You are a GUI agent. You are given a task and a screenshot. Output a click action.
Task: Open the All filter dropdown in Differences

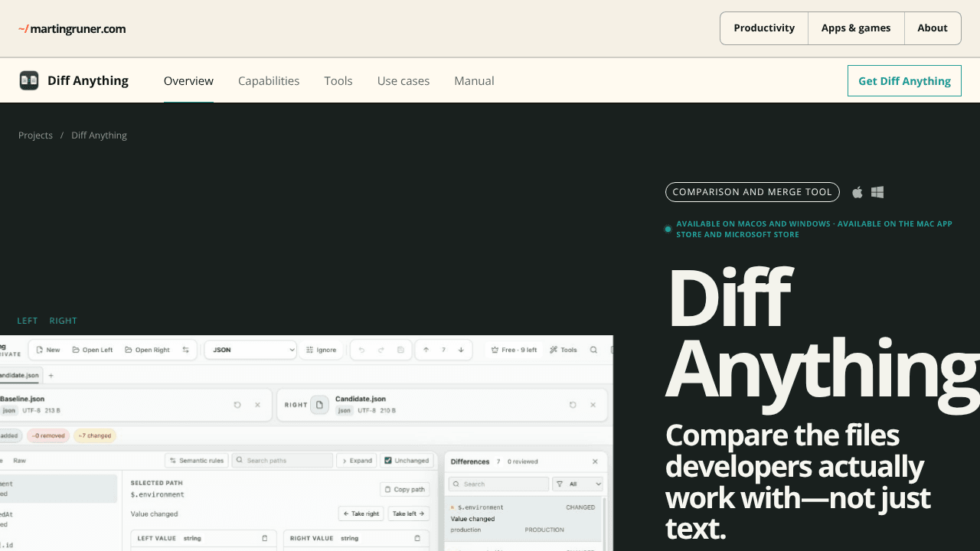coord(578,484)
